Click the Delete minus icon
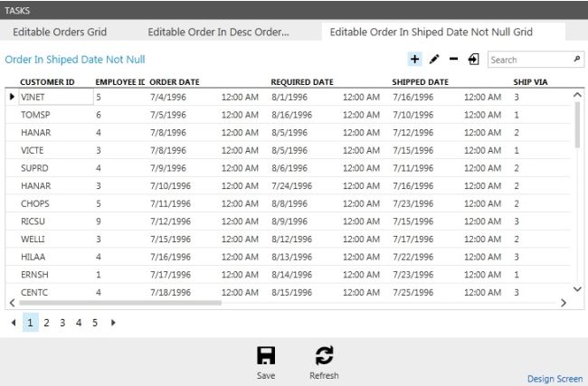The height and width of the screenshot is (386, 588). coord(454,59)
